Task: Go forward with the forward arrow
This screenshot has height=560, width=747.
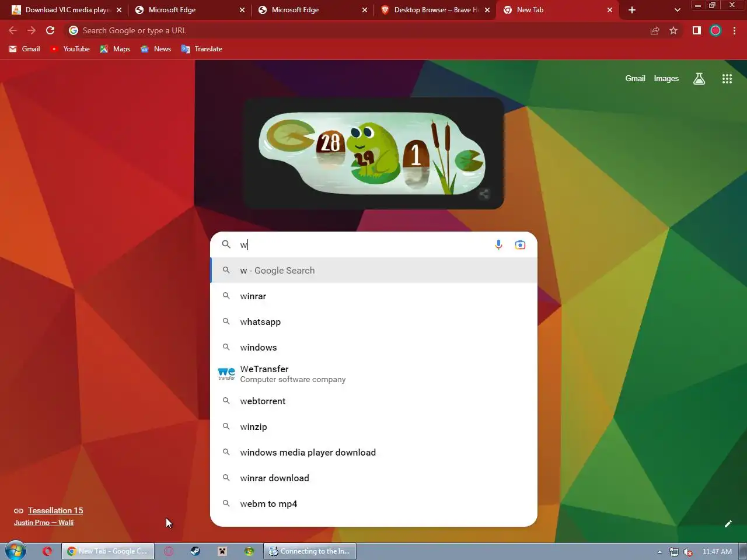Action: click(x=32, y=30)
